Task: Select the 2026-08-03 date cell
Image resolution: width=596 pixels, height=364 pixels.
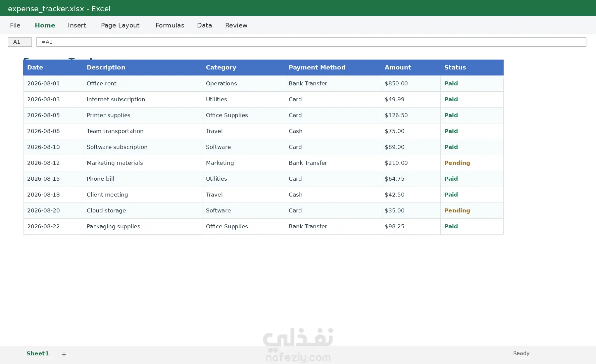Action: tap(53, 99)
